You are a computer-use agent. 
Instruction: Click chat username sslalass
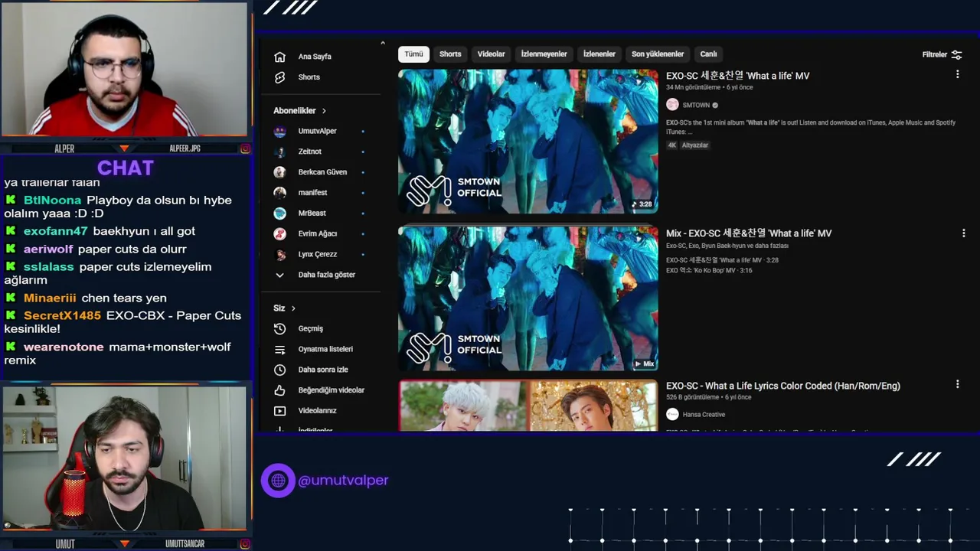(49, 267)
